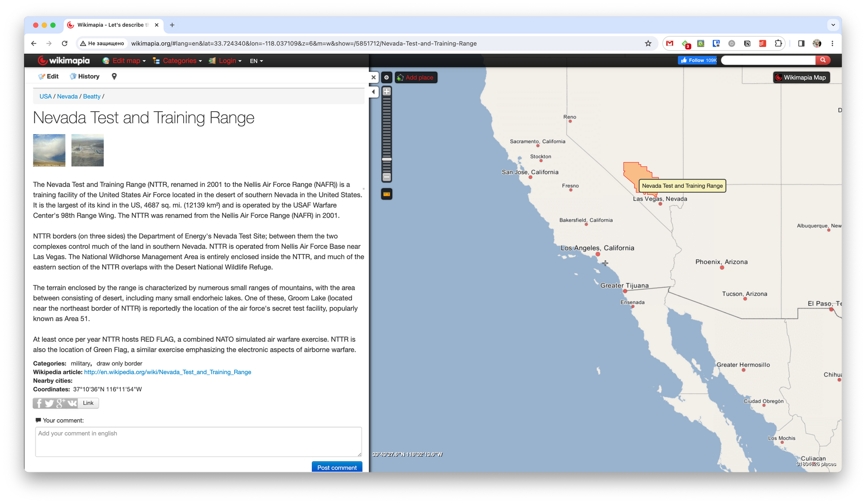Open the Wikimapia Map type selector
This screenshot has height=504, width=866.
(x=801, y=77)
